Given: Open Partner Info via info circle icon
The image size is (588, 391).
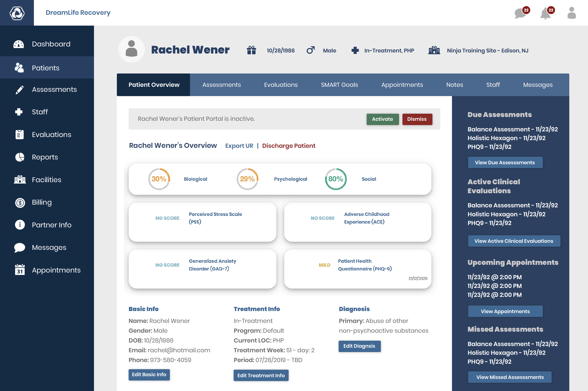Looking at the screenshot, I should pyautogui.click(x=20, y=225).
